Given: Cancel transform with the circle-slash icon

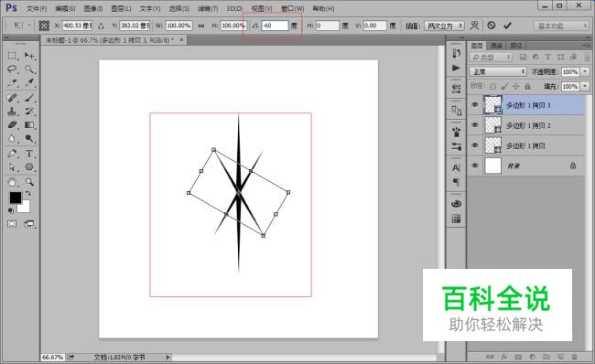Looking at the screenshot, I should pyautogui.click(x=492, y=26).
